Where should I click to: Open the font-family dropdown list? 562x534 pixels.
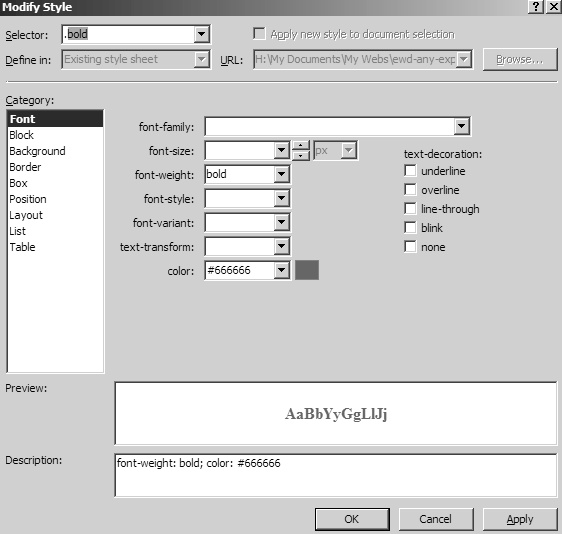coord(461,126)
